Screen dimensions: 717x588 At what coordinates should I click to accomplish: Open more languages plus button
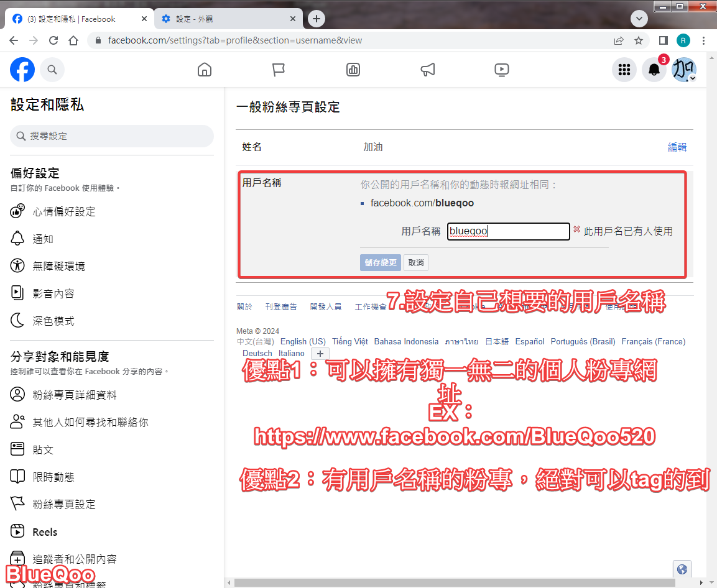coord(320,354)
